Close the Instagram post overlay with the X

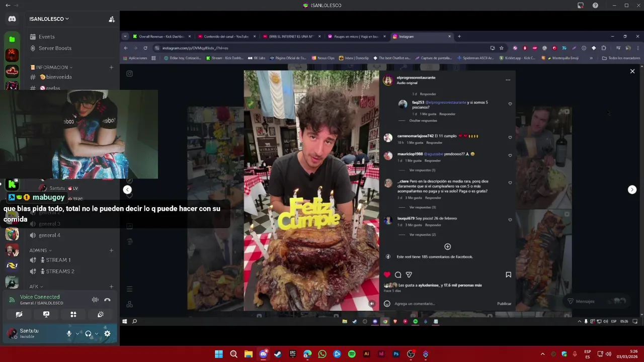[632, 71]
